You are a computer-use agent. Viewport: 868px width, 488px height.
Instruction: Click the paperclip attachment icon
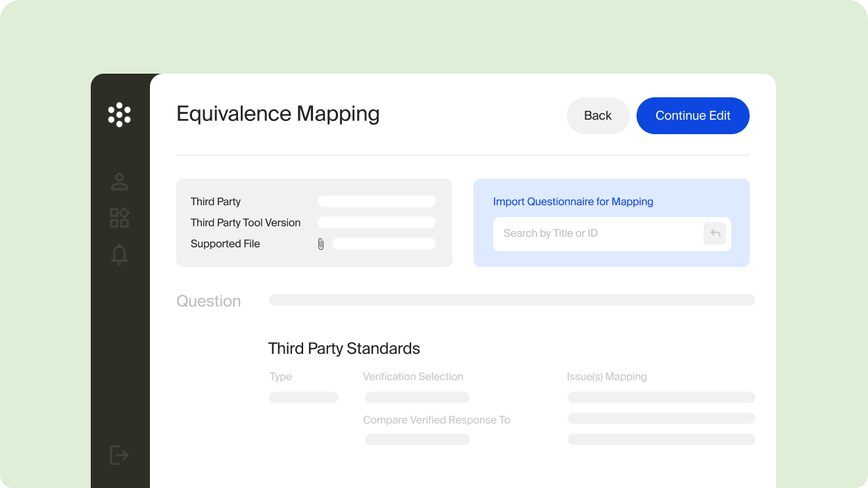coord(321,244)
